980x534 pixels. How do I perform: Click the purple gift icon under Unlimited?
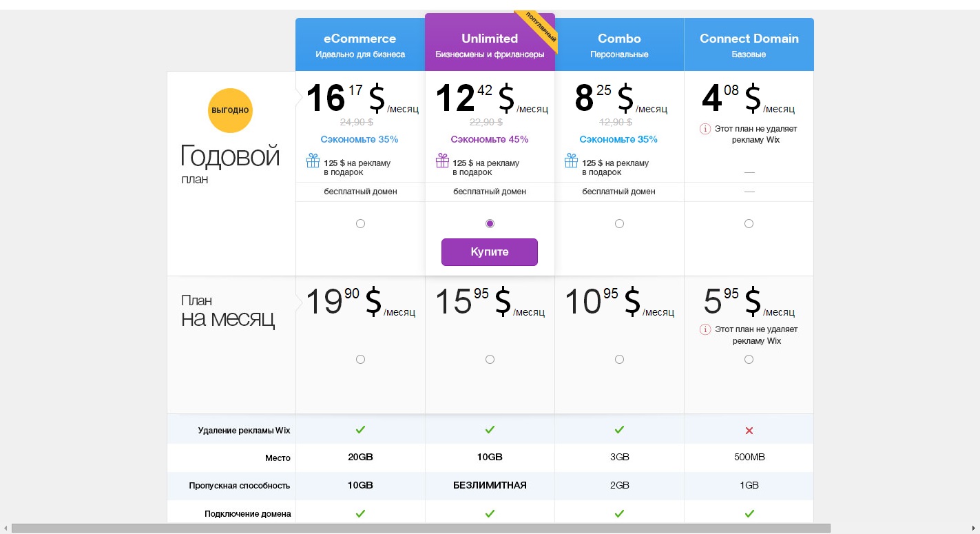tap(442, 161)
